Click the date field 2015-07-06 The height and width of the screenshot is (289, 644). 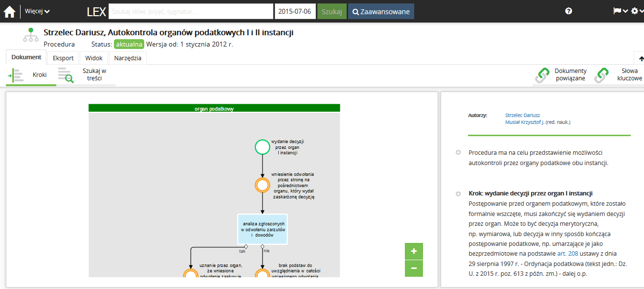coord(295,11)
